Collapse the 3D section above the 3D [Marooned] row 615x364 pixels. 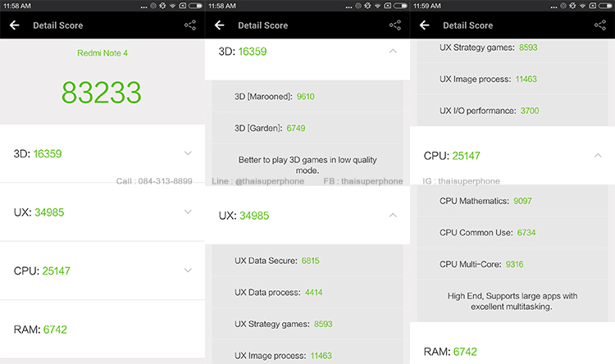[393, 51]
